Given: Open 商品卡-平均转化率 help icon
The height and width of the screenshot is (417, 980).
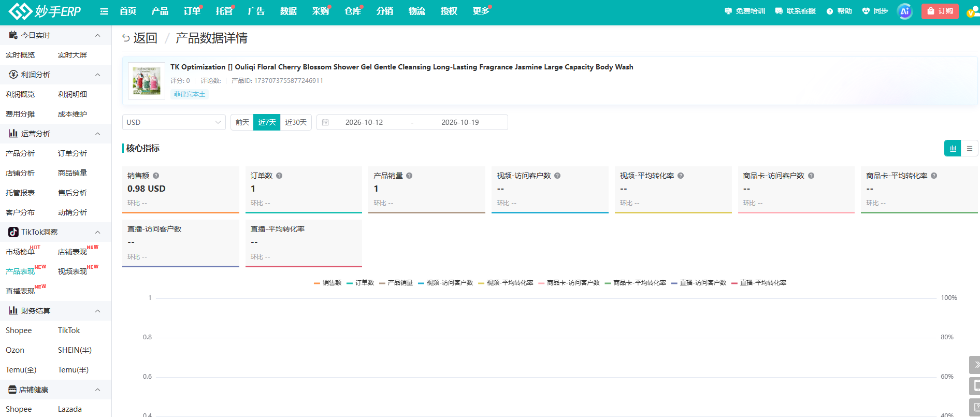Looking at the screenshot, I should [x=934, y=176].
